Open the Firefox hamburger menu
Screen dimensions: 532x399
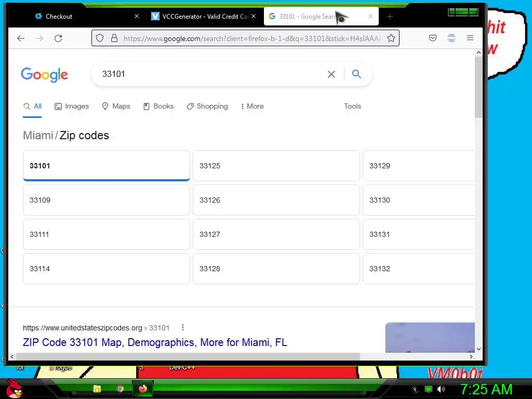pos(470,38)
